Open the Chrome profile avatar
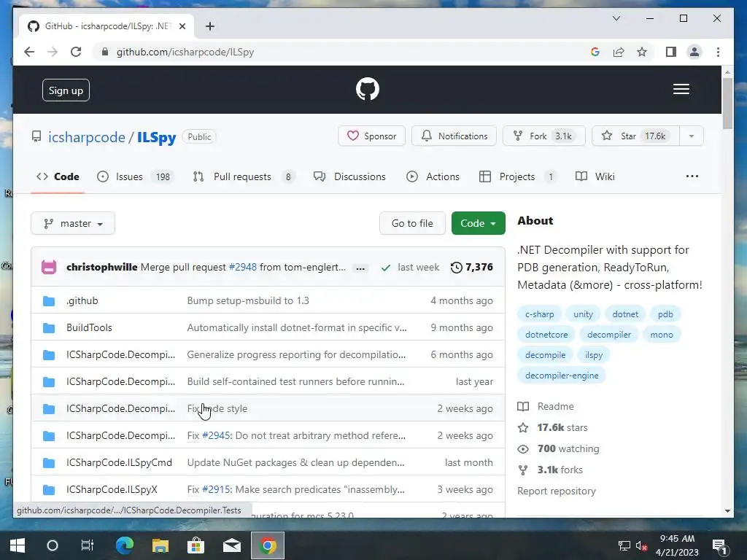This screenshot has height=560, width=747. coord(694,52)
